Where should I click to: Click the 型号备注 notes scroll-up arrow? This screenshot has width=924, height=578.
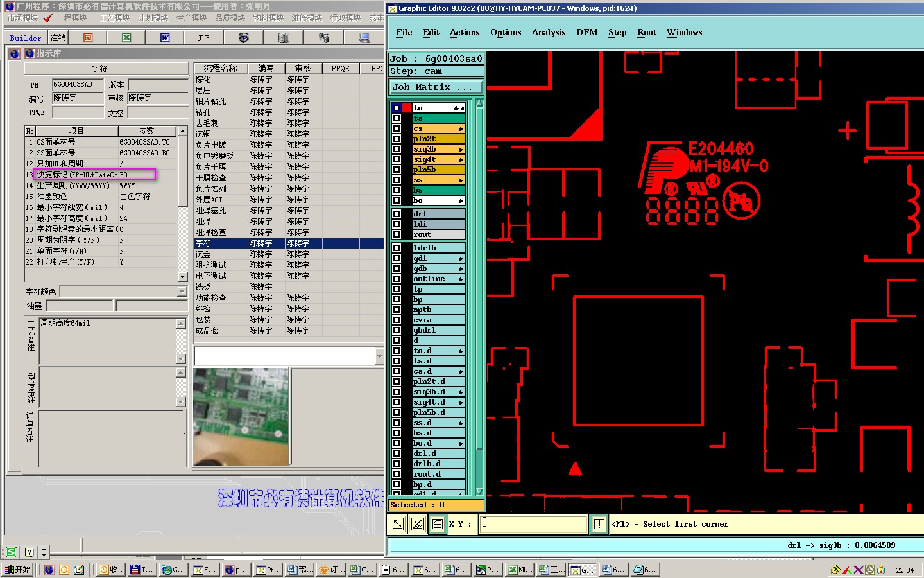(181, 372)
